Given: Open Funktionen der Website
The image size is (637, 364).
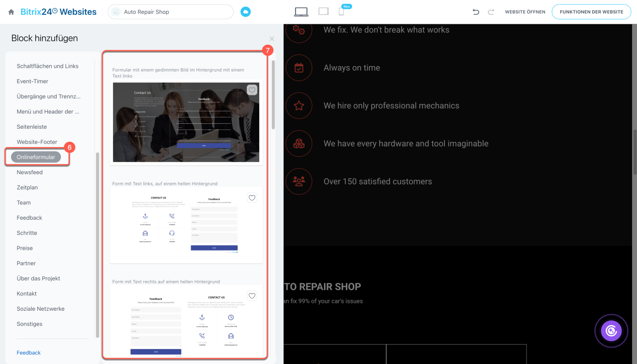Looking at the screenshot, I should pos(591,12).
